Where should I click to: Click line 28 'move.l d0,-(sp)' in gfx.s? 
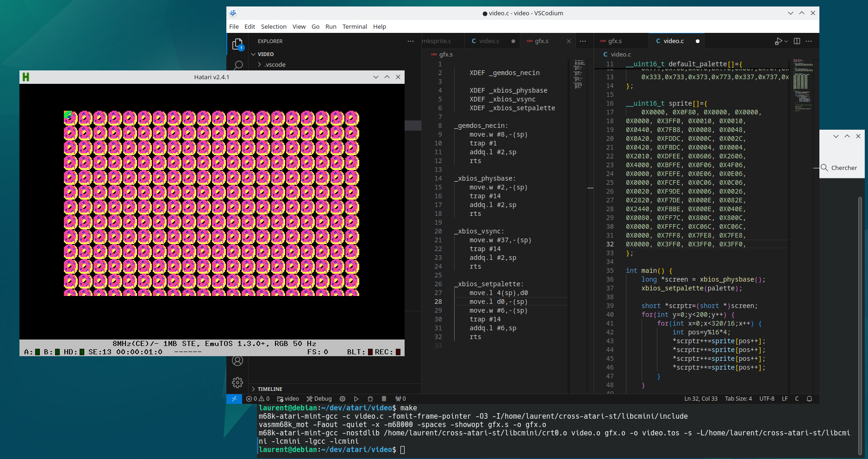[498, 302]
